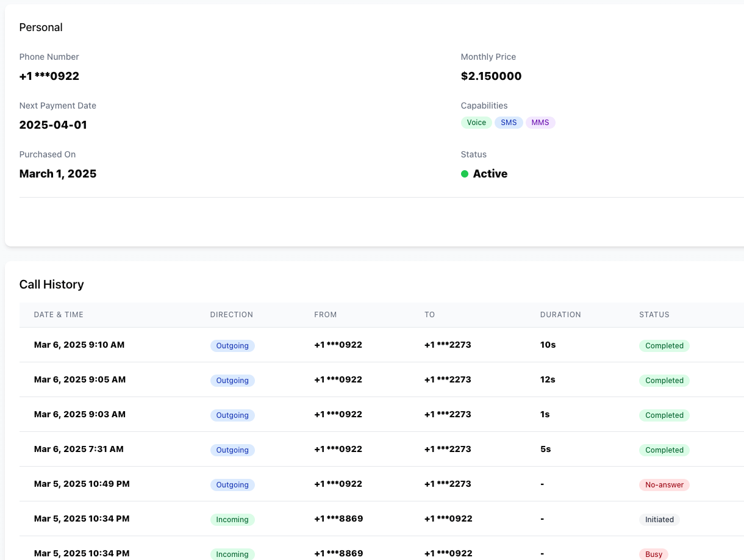Click the MMS capability badge

coord(540,122)
